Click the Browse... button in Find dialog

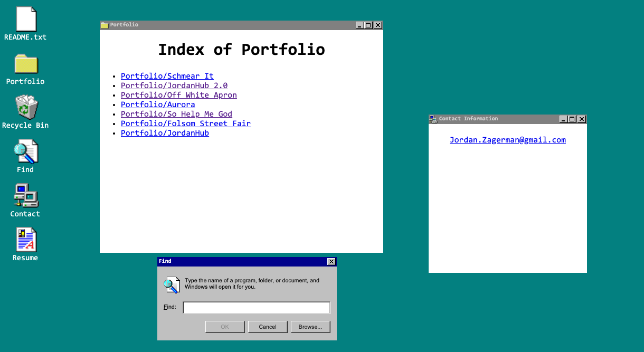tap(310, 327)
